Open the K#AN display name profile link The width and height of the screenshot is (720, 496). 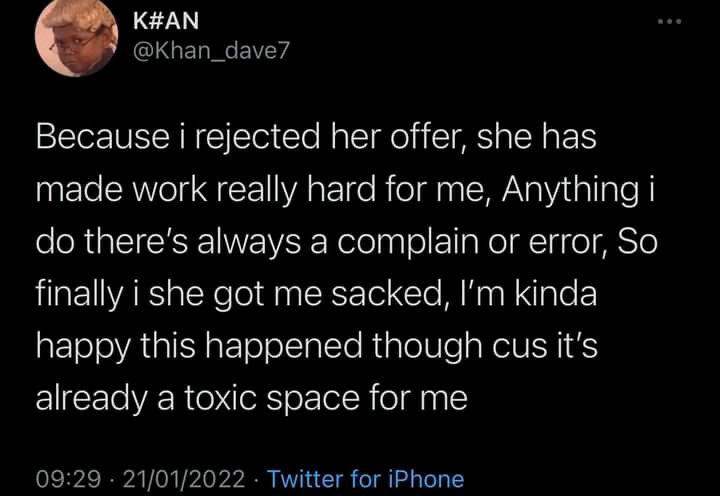(x=166, y=21)
